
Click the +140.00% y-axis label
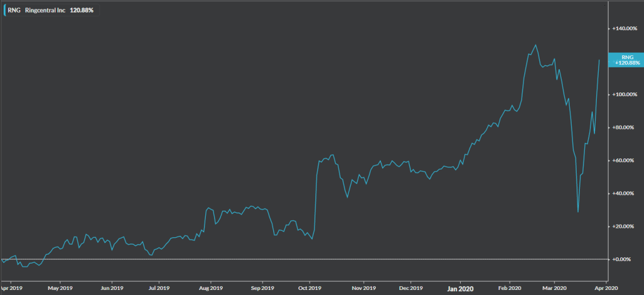tap(624, 29)
